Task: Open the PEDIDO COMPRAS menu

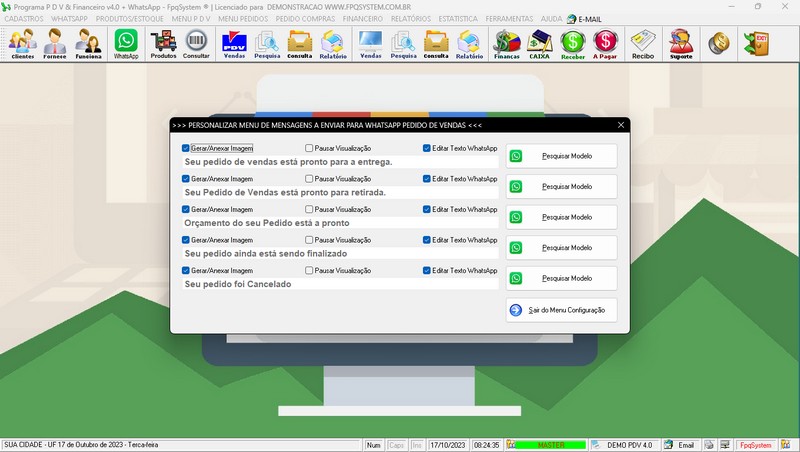Action: [305, 19]
